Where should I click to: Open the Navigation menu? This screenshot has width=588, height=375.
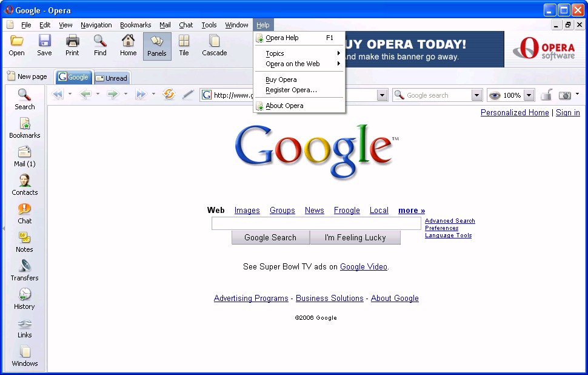[x=96, y=25]
